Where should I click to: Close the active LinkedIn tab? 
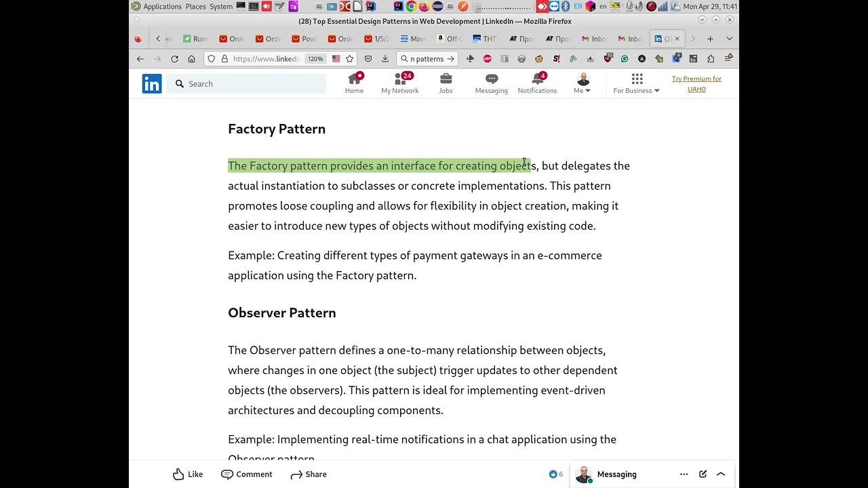[x=677, y=39]
